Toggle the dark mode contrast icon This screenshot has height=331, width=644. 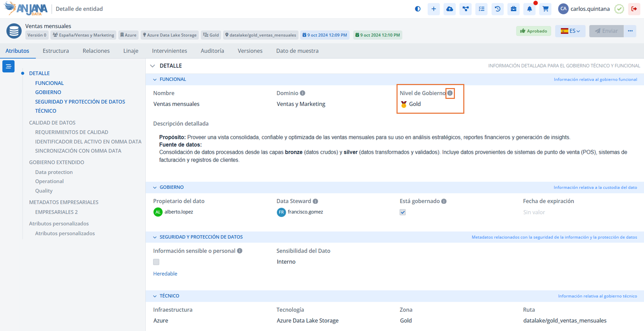click(x=417, y=9)
